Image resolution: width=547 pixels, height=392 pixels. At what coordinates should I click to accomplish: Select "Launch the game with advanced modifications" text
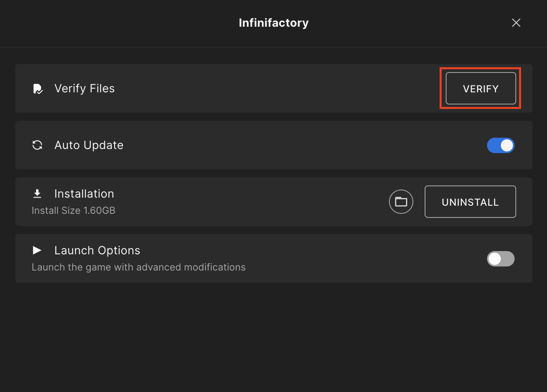139,267
